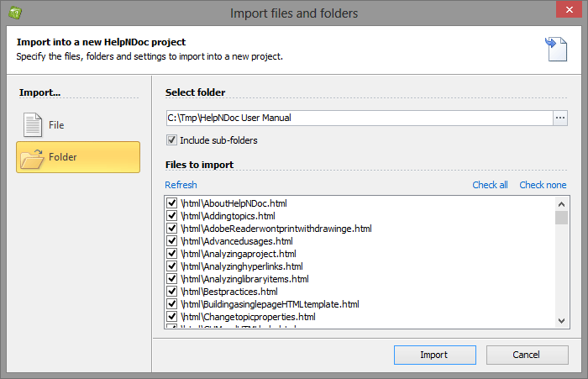Viewport: 588px width, 379px height.
Task: Click the Check all link
Action: click(490, 185)
